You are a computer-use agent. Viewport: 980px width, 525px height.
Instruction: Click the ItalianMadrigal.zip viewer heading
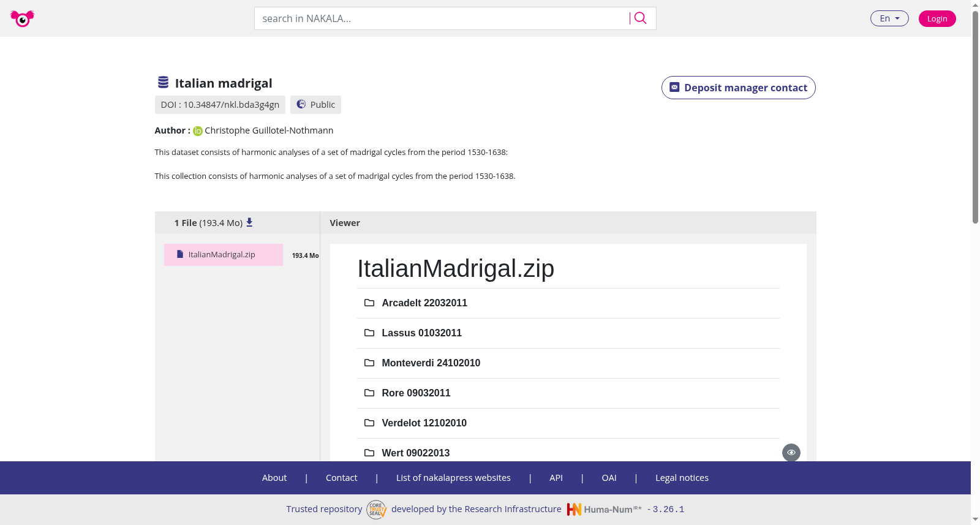pyautogui.click(x=456, y=268)
